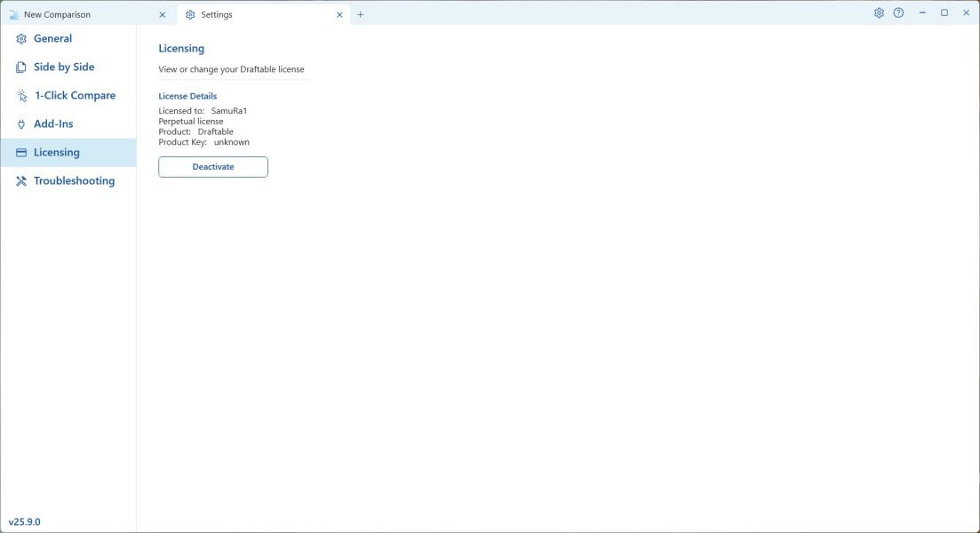This screenshot has height=533, width=980.
Task: Close the Draftable application window
Action: point(967,13)
